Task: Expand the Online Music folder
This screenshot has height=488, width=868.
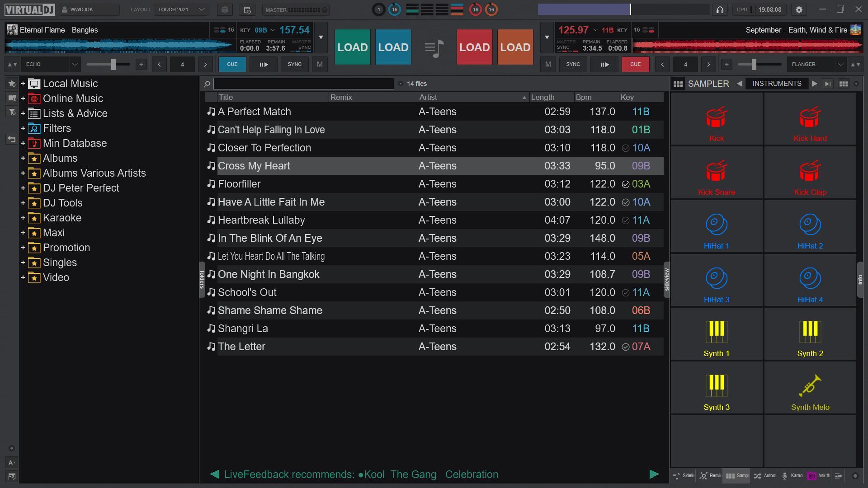Action: tap(23, 99)
